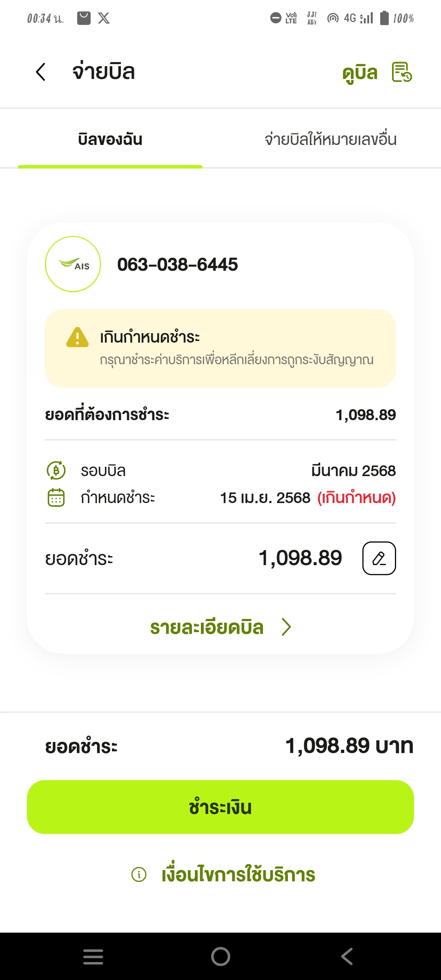Tap the back arrow beside จ่ายบิล
This screenshot has height=980, width=441.
(41, 72)
